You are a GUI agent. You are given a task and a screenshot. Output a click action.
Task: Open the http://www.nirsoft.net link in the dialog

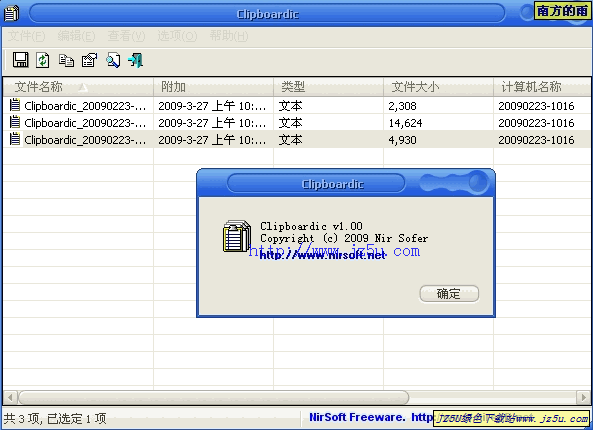[323, 255]
